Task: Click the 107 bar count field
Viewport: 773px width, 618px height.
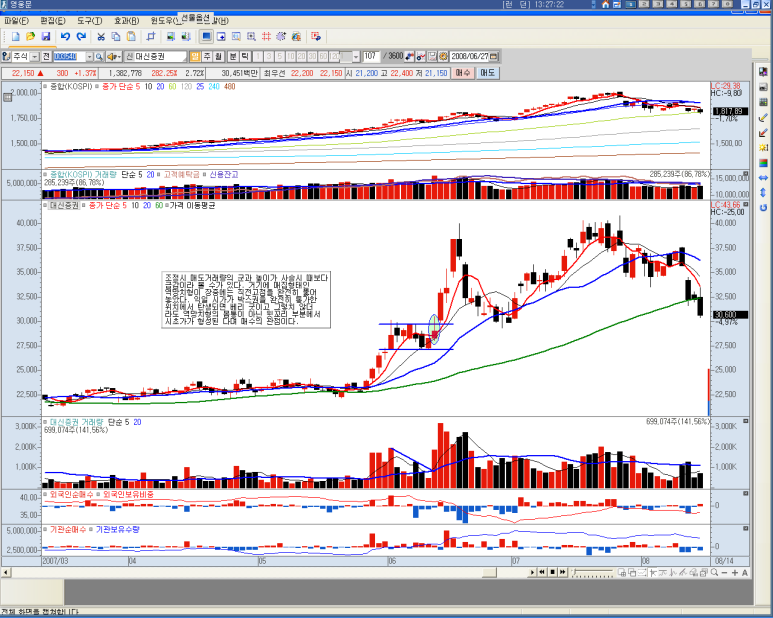Action: tap(371, 57)
